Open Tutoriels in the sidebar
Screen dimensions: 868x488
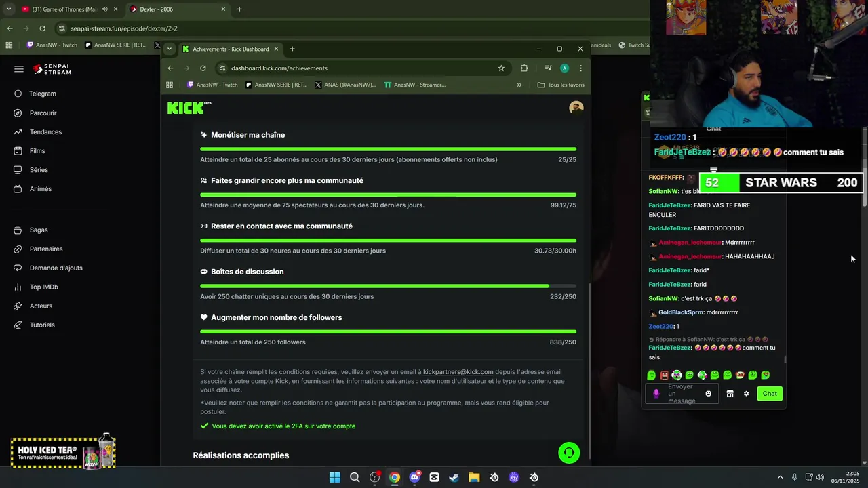42,325
